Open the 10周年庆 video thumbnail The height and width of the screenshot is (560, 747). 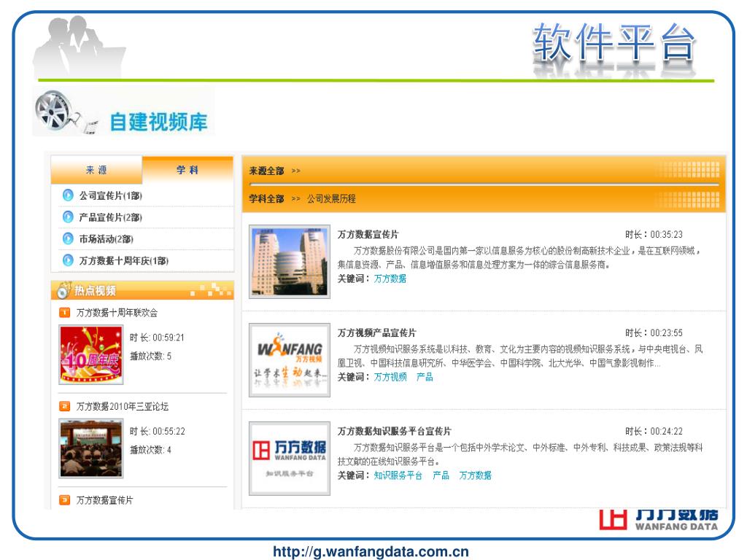click(91, 355)
